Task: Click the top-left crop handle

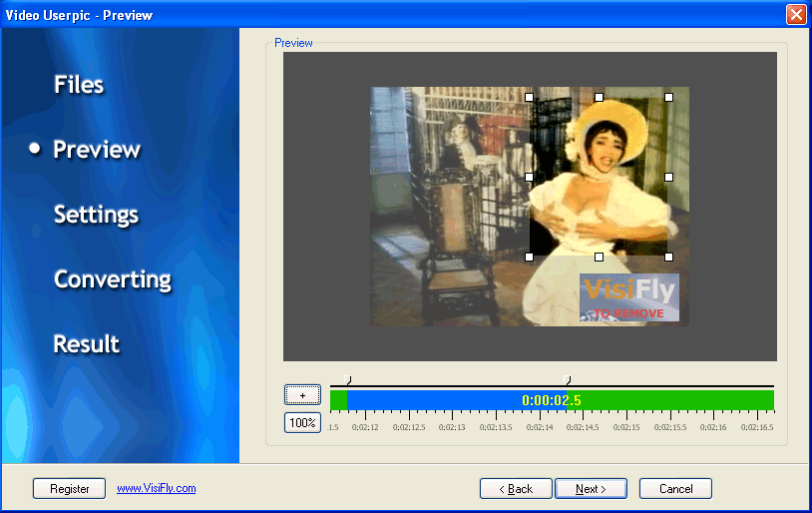Action: (529, 97)
